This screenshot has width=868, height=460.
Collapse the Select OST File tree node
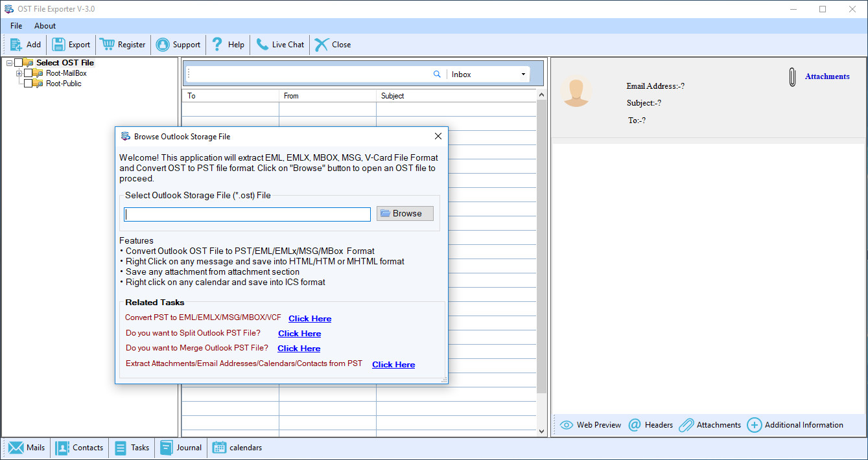pyautogui.click(x=9, y=63)
